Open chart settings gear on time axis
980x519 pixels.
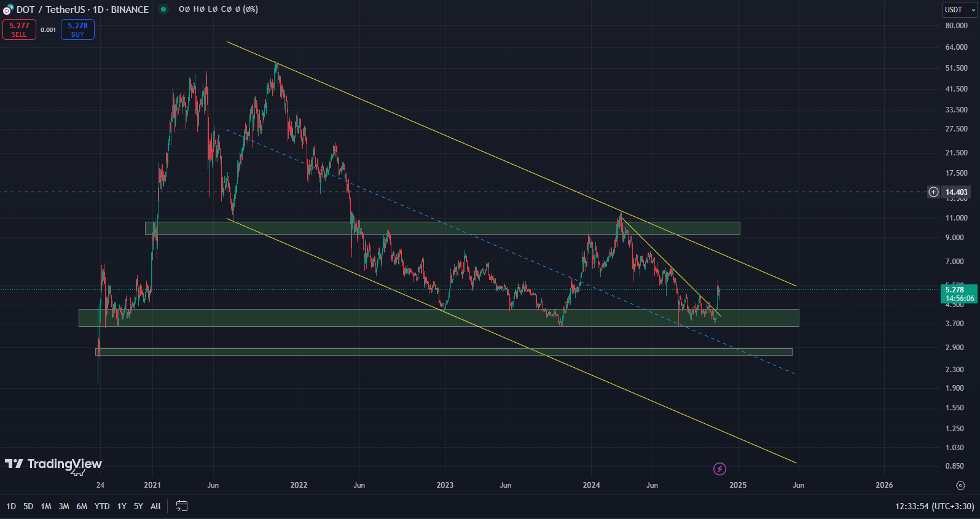click(961, 485)
